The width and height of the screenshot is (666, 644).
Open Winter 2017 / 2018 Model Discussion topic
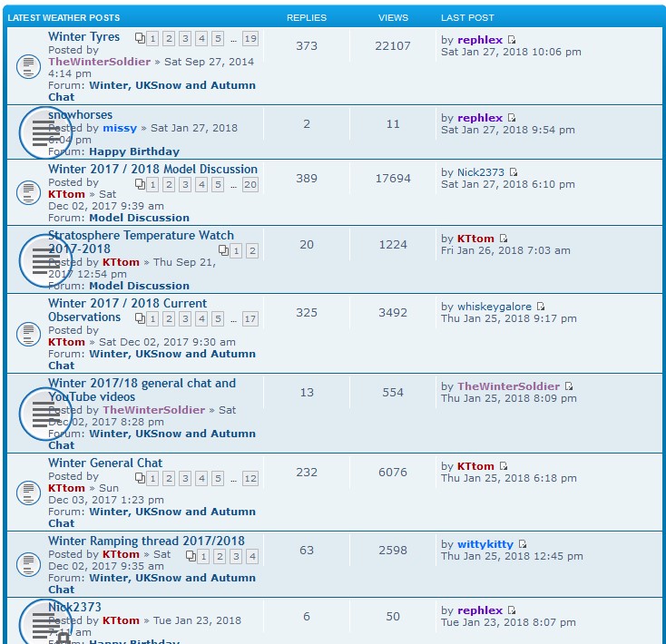click(x=153, y=169)
